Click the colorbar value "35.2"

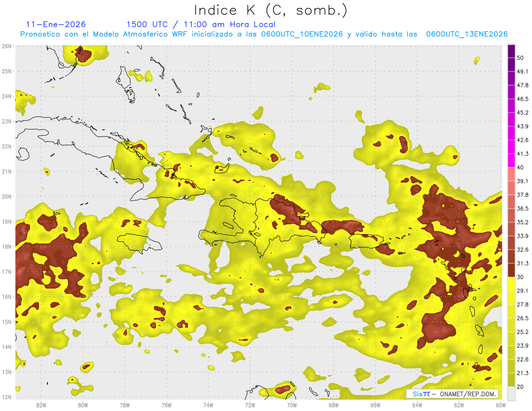click(522, 222)
